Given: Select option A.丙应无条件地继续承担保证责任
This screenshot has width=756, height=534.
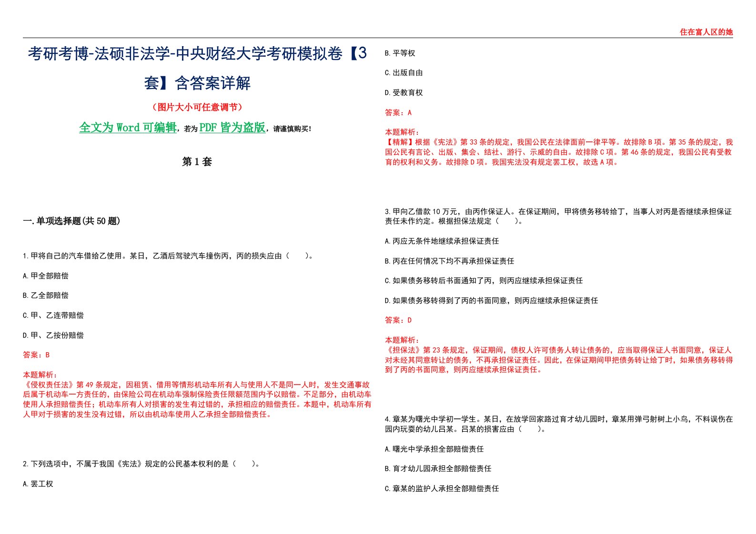Looking at the screenshot, I should tap(442, 241).
